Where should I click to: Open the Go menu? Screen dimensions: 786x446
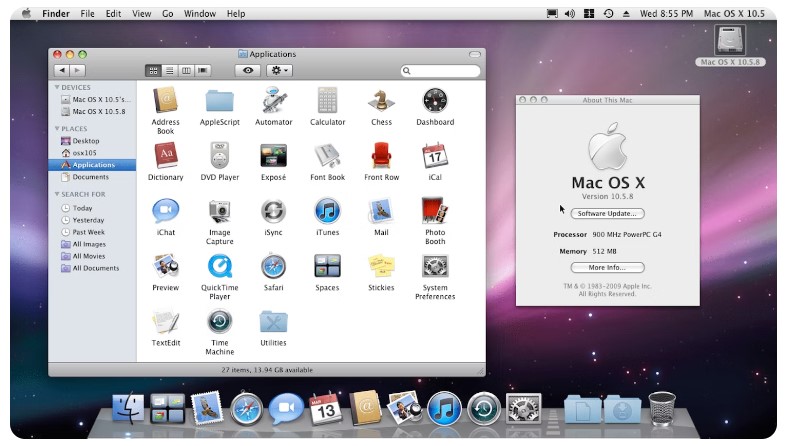coord(167,14)
